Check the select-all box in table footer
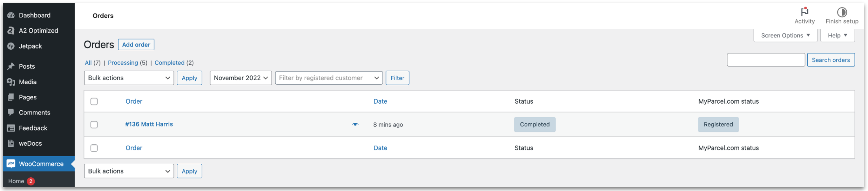 [94, 148]
